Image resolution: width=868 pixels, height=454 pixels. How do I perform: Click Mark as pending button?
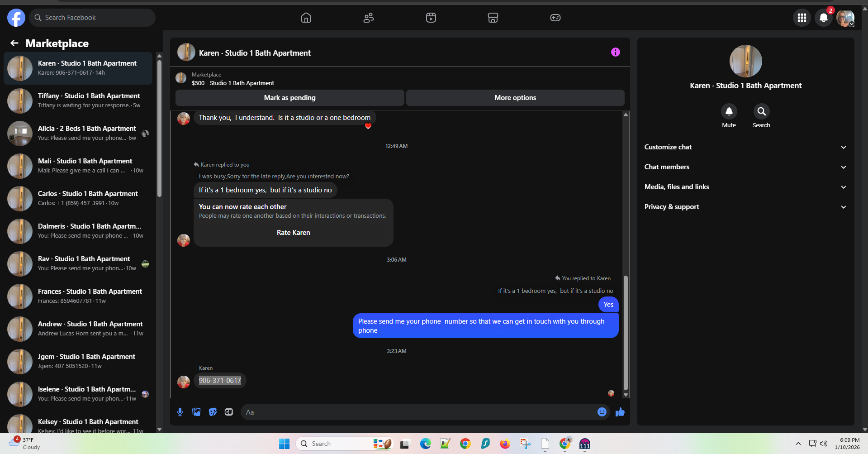[x=290, y=98]
